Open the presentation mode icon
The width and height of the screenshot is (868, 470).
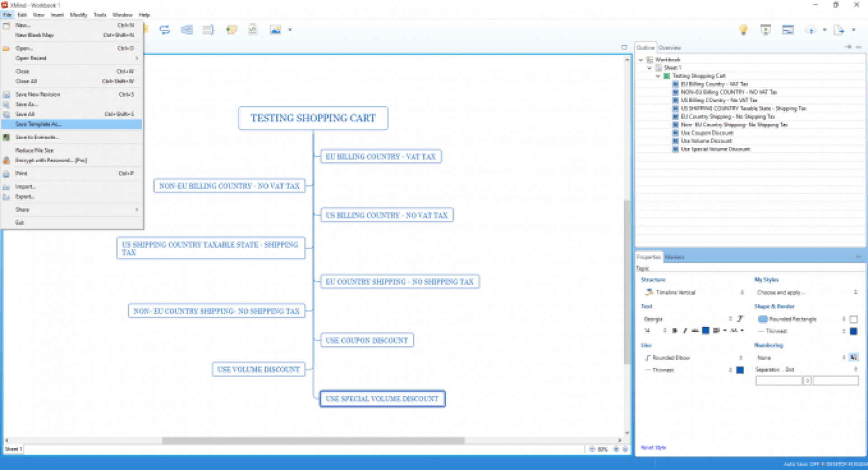click(x=765, y=30)
